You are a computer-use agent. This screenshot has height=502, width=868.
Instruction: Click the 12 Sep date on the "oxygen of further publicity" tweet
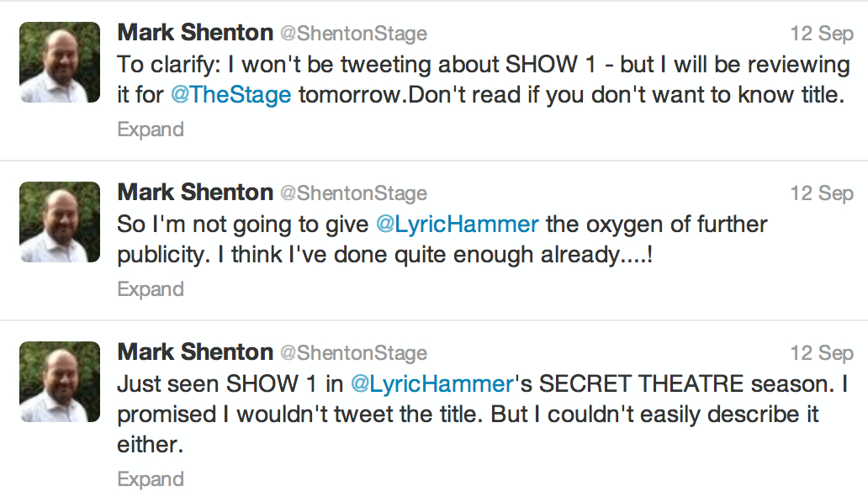(822, 193)
